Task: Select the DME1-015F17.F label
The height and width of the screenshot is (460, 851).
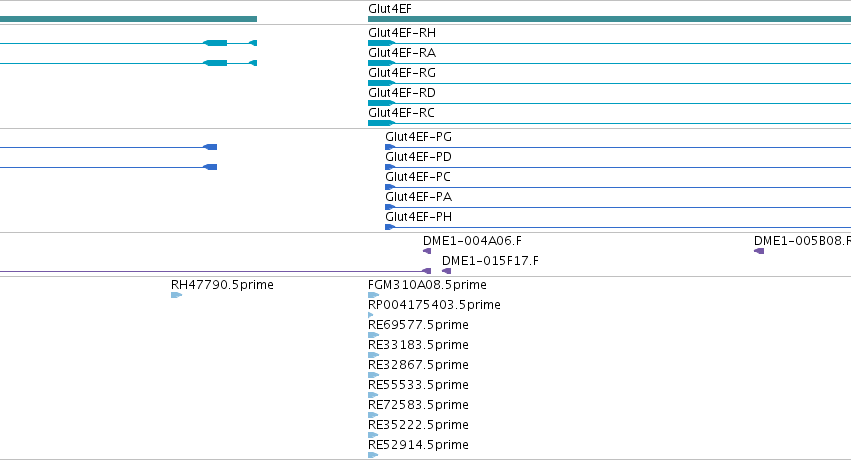Action: point(490,261)
